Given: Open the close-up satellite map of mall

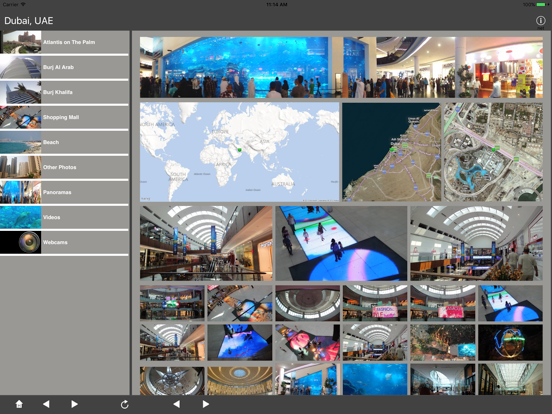Looking at the screenshot, I should click(x=493, y=152).
